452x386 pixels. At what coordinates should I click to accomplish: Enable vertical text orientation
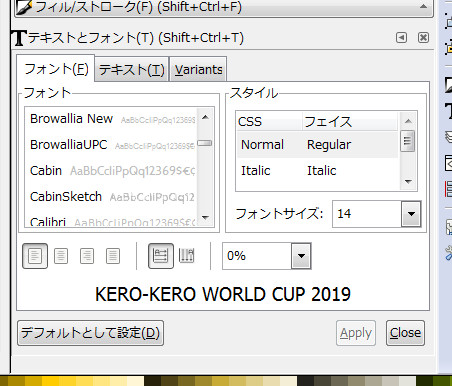pyautogui.click(x=187, y=256)
